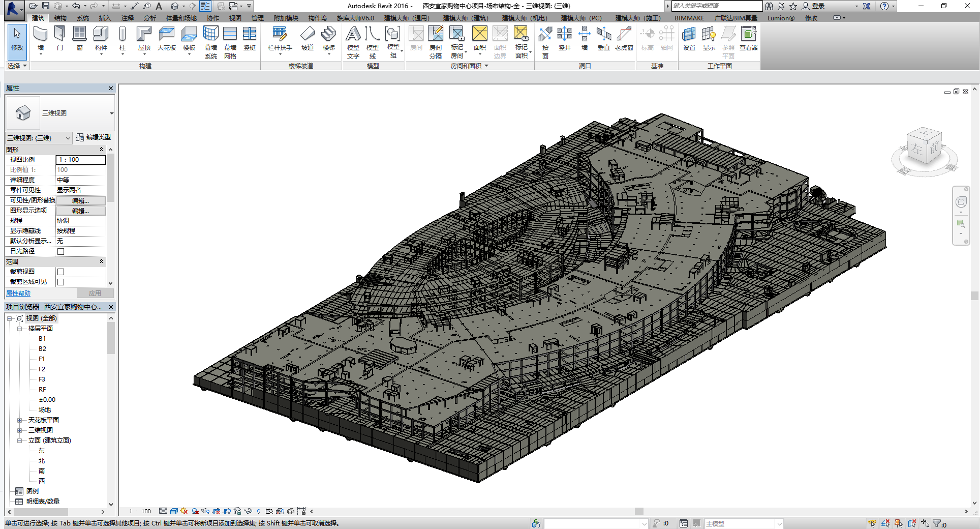Expand the 天花板平面 tree node
This screenshot has height=529, width=980.
(19, 420)
